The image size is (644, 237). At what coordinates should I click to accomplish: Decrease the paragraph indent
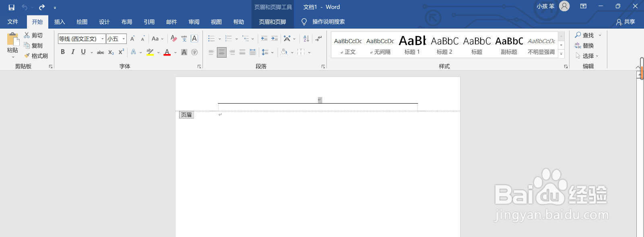click(x=264, y=39)
